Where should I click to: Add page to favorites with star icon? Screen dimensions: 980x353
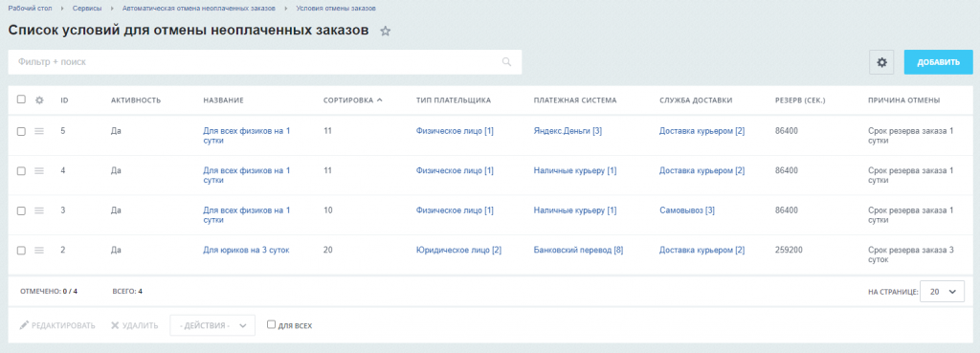coord(386,32)
